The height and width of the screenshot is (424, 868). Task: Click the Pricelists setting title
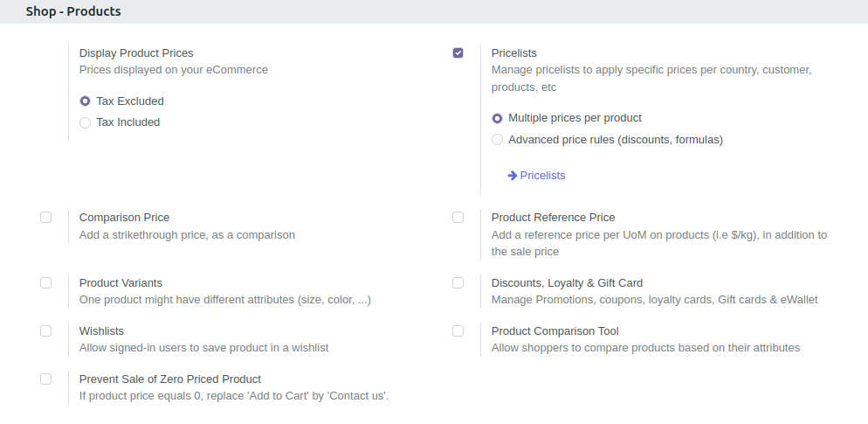point(513,53)
